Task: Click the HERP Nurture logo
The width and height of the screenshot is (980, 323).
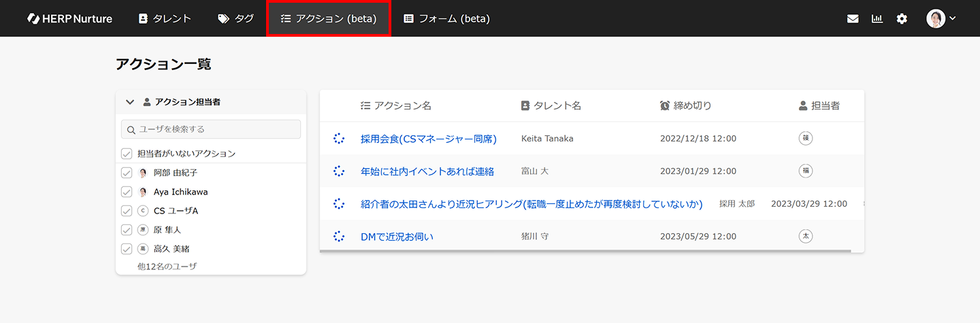Action: coord(69,19)
